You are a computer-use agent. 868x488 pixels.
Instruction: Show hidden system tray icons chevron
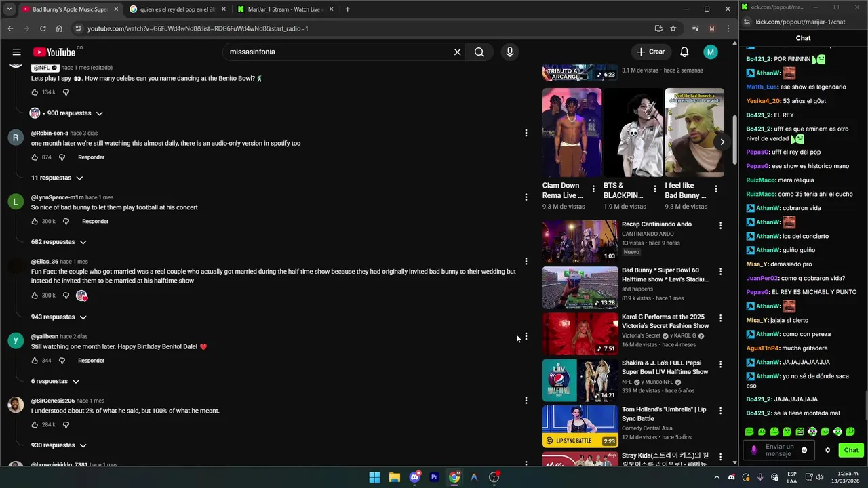[x=717, y=477]
